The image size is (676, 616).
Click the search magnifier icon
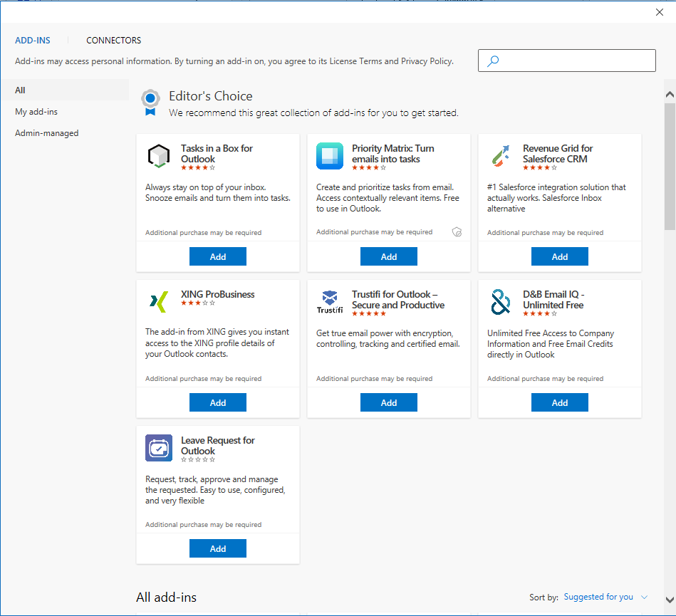[x=493, y=61]
